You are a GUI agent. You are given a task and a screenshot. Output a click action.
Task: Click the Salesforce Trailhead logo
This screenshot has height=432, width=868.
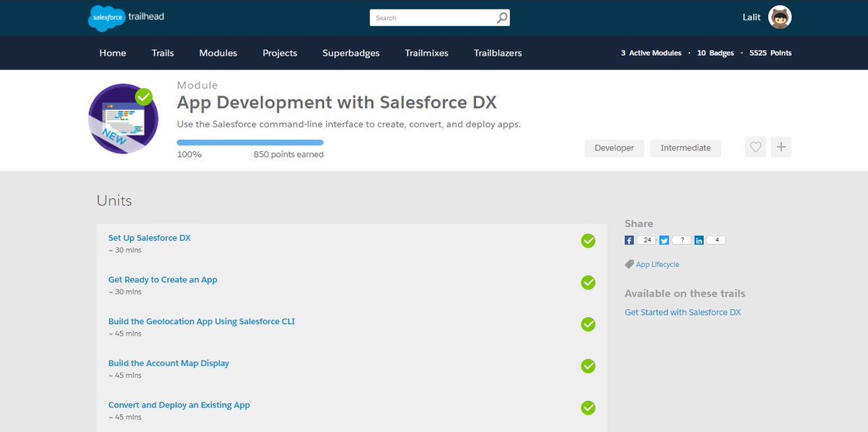point(126,17)
